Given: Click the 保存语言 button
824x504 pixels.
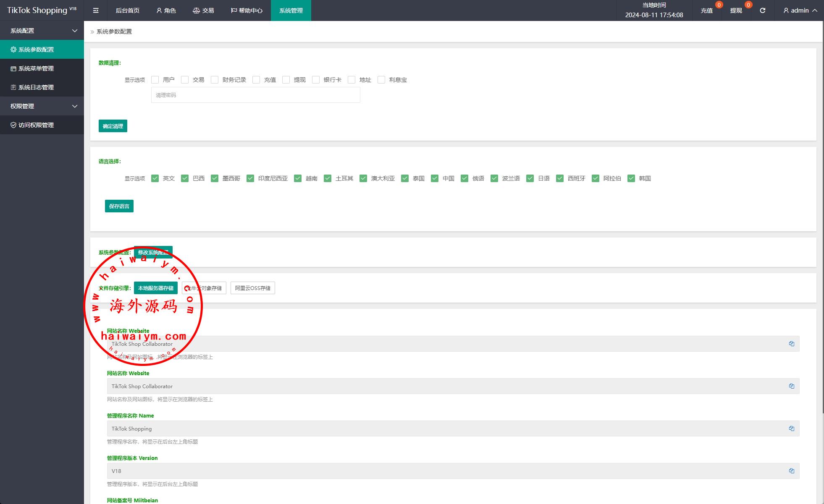Looking at the screenshot, I should pyautogui.click(x=119, y=206).
